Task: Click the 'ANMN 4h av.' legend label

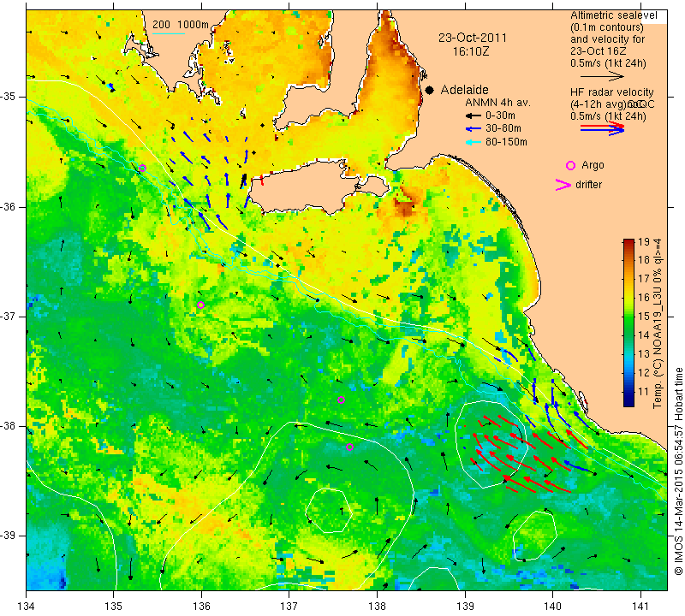Action: [497, 103]
